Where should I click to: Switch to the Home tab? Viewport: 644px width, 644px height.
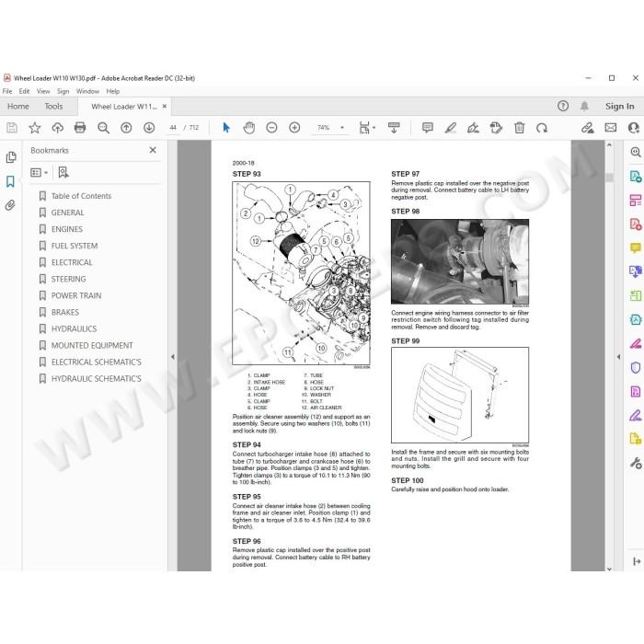[x=18, y=107]
